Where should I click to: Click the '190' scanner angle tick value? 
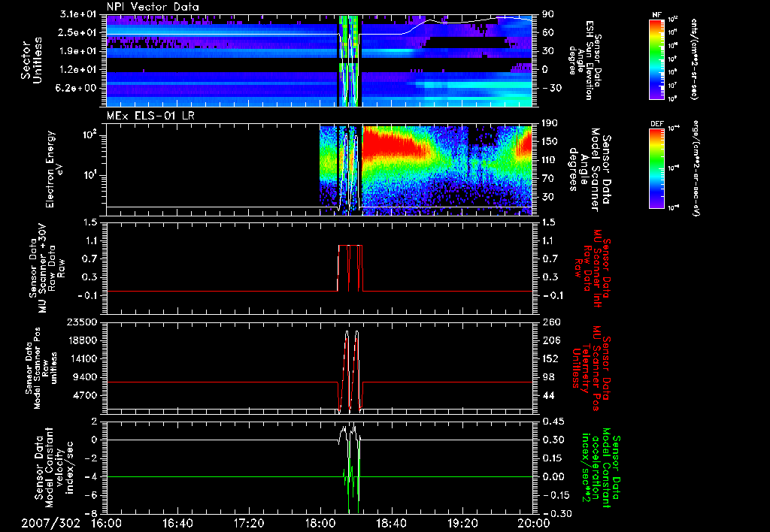coord(551,123)
